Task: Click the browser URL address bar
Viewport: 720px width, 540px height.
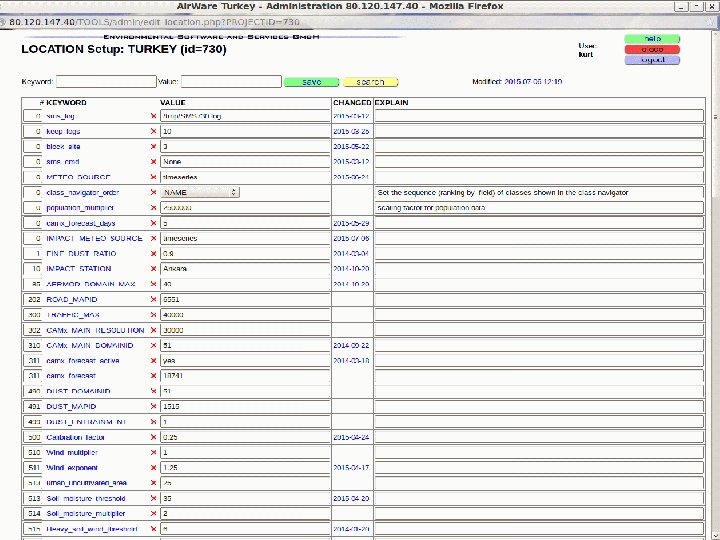Action: tap(354, 22)
